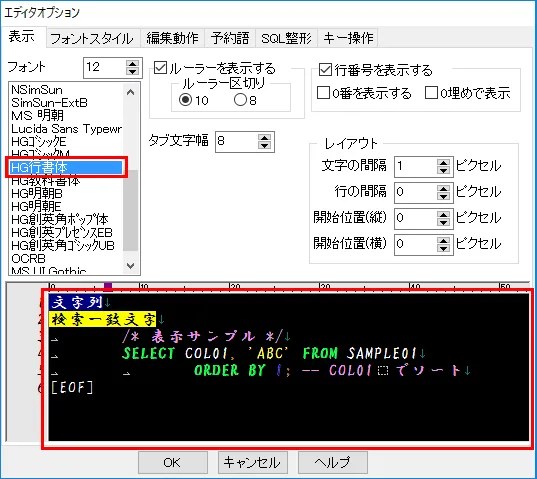
Task: Click ORDER BY in the preview
Action: [230, 370]
